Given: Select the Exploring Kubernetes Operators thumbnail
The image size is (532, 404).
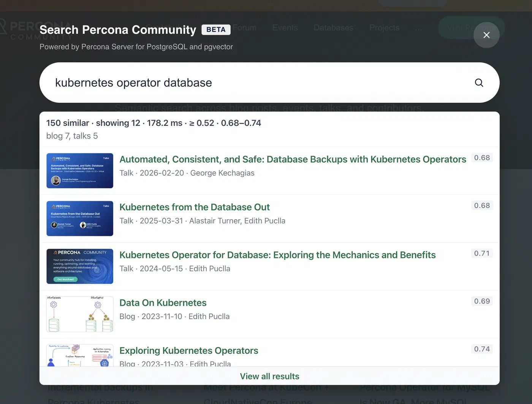Looking at the screenshot, I should (x=80, y=355).
